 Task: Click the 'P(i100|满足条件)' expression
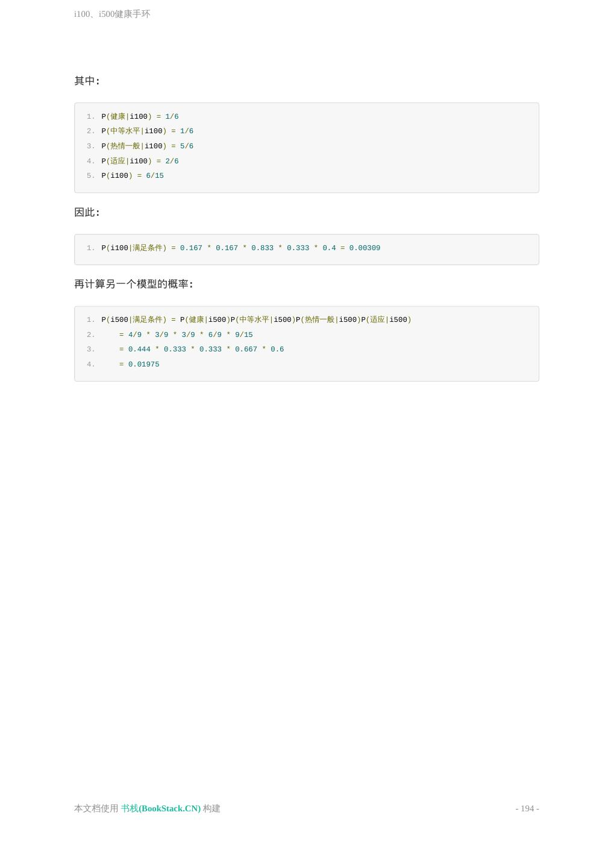pos(134,248)
